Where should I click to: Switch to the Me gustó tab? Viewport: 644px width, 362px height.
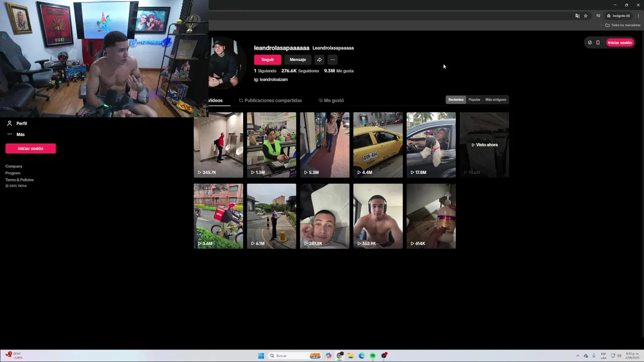(331, 101)
